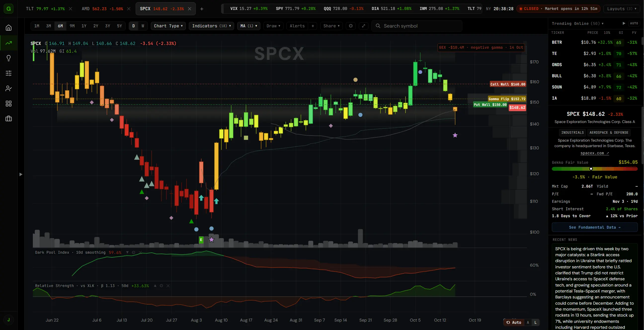The image size is (644, 330).
Task: Toggle the L log scale button
Action: 535,323
